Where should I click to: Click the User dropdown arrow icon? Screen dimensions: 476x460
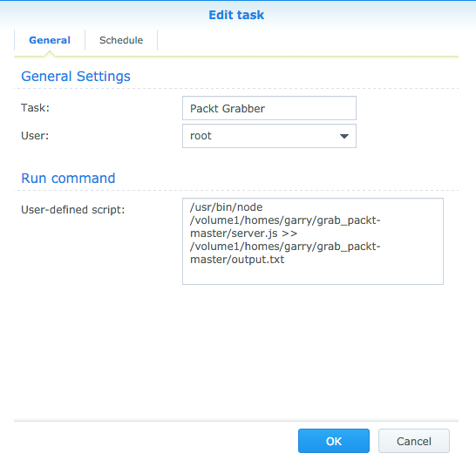344,136
